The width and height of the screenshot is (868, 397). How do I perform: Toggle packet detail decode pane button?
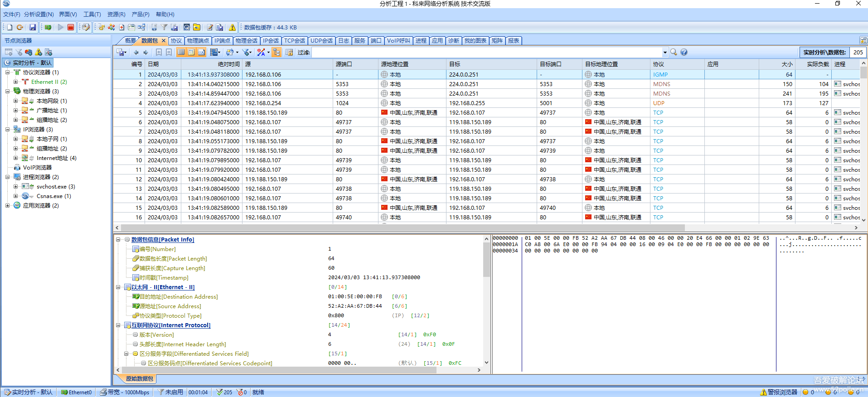pyautogui.click(x=191, y=52)
